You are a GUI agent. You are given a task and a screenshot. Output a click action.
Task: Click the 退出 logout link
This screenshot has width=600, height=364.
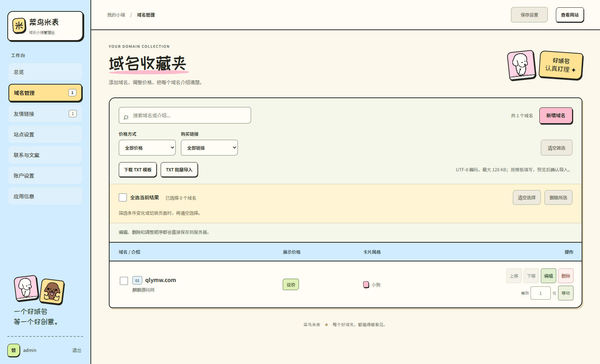coord(77,350)
